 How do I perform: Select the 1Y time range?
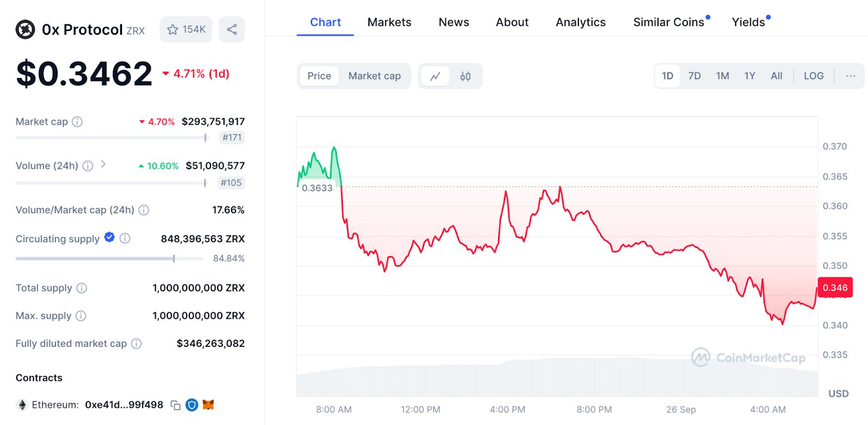click(749, 76)
